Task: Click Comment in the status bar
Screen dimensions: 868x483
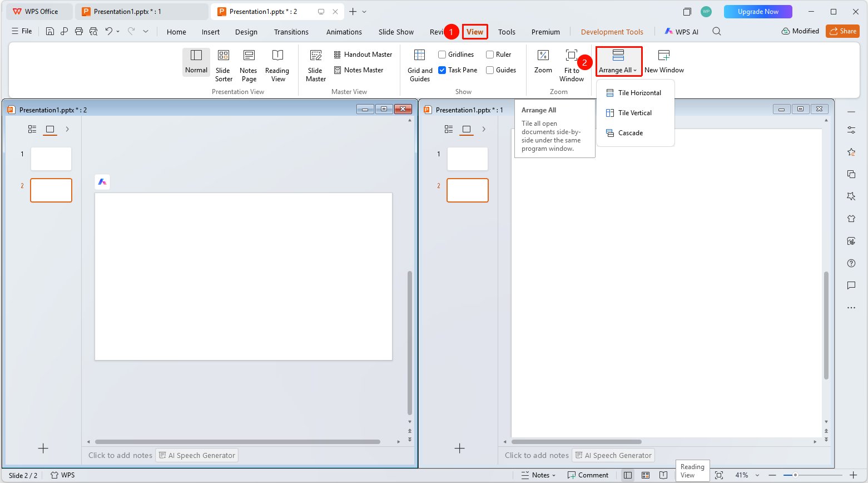Action: coord(588,475)
